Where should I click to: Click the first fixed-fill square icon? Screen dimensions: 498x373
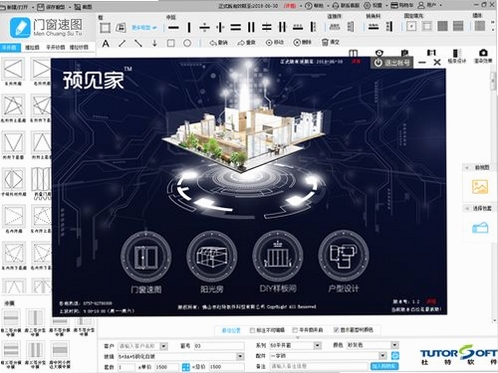pos(411,26)
